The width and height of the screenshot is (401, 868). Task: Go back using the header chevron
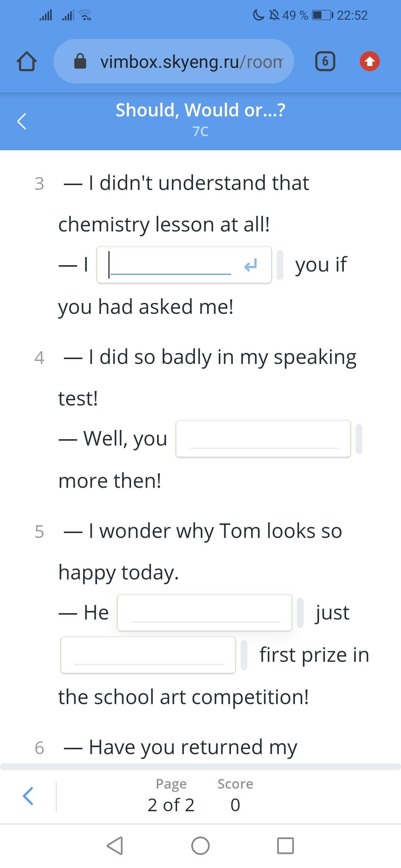(22, 121)
